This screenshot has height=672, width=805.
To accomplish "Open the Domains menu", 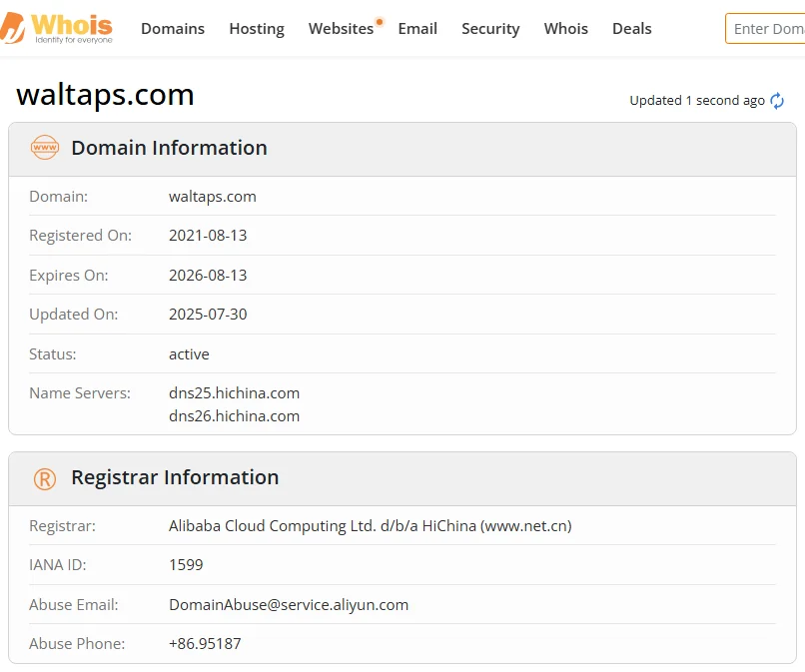I will (173, 29).
